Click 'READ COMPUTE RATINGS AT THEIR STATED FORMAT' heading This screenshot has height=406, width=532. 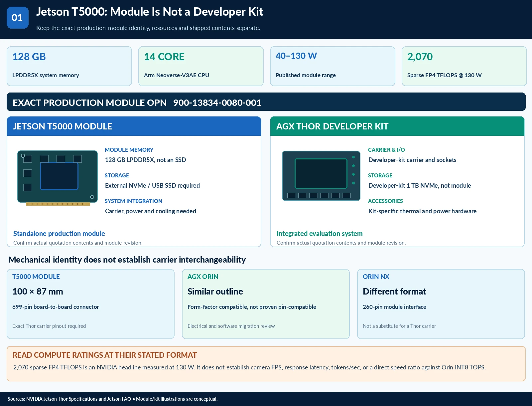point(105,355)
